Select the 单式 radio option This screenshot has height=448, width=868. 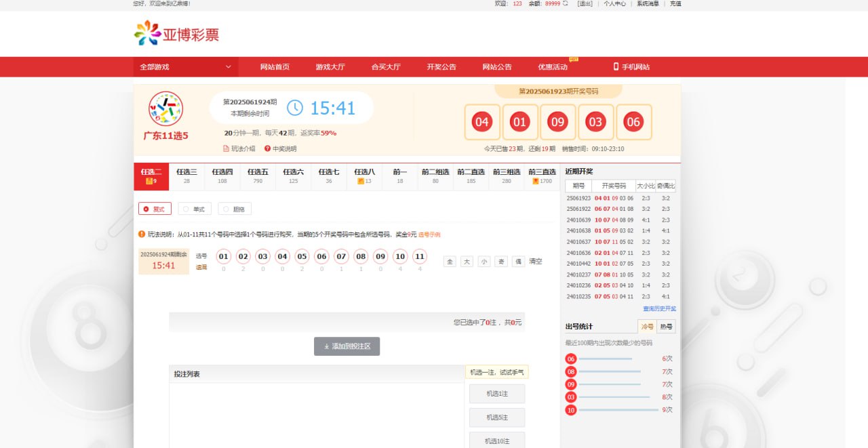(186, 209)
